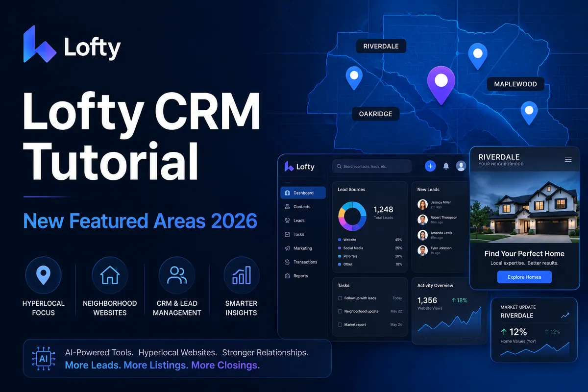Click 'Amanda Lewis' name in New Leads
588x392 pixels.
point(441,233)
